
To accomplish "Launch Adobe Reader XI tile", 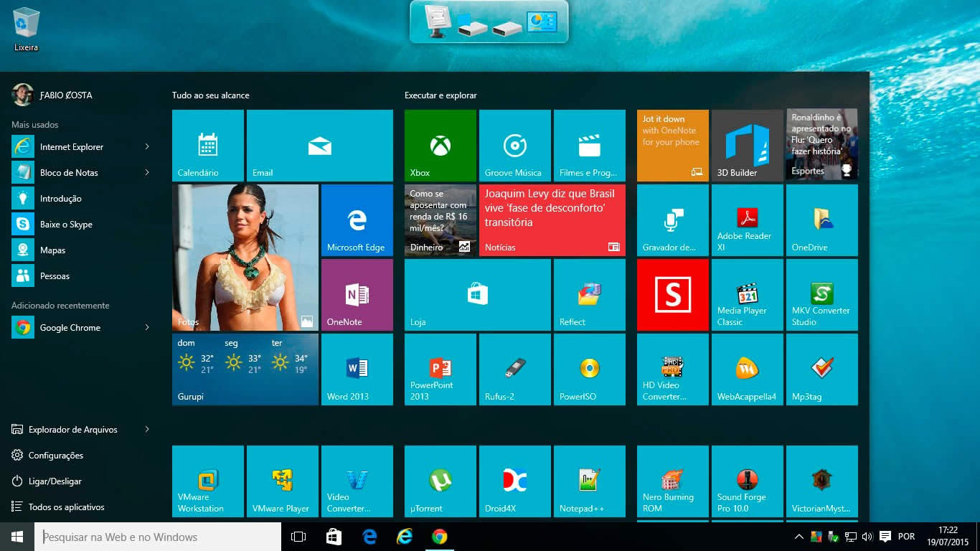I will pyautogui.click(x=747, y=220).
